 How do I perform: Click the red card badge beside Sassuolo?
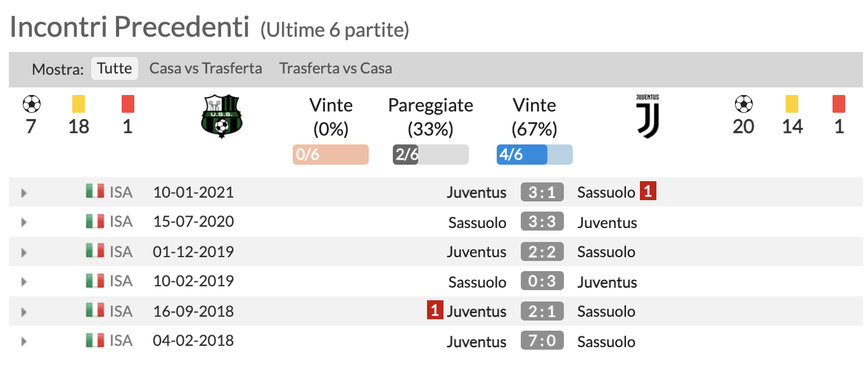(x=648, y=191)
